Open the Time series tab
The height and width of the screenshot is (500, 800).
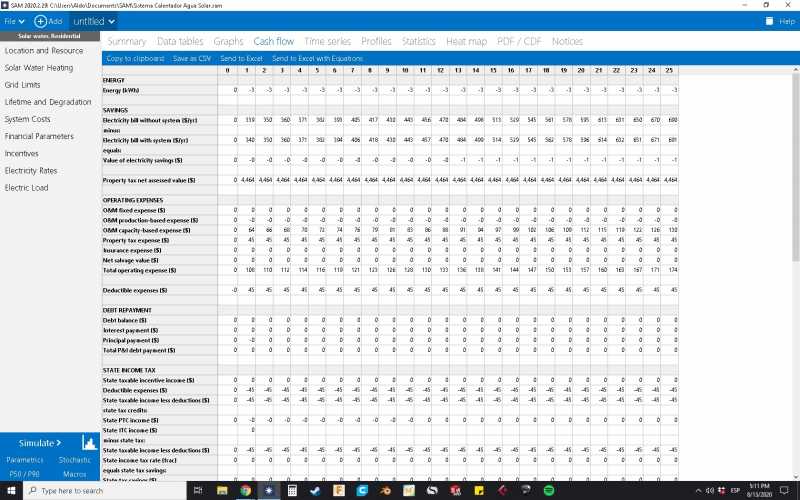(327, 42)
